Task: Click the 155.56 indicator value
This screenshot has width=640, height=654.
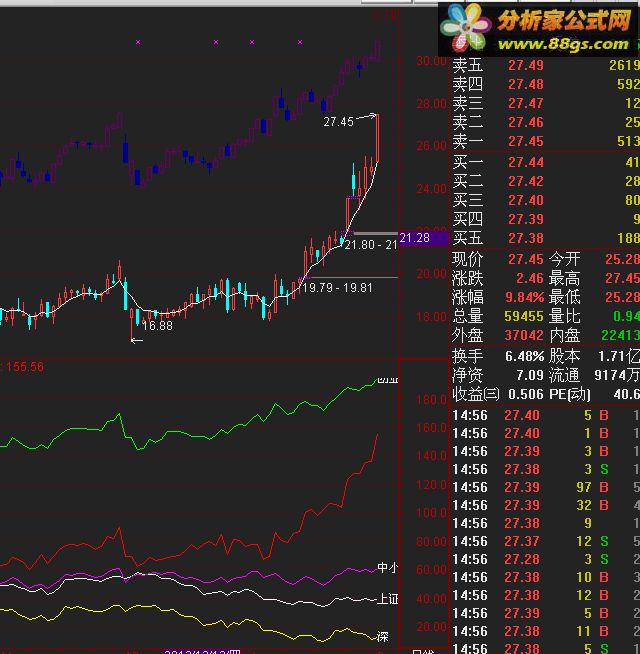Action: click(x=25, y=367)
